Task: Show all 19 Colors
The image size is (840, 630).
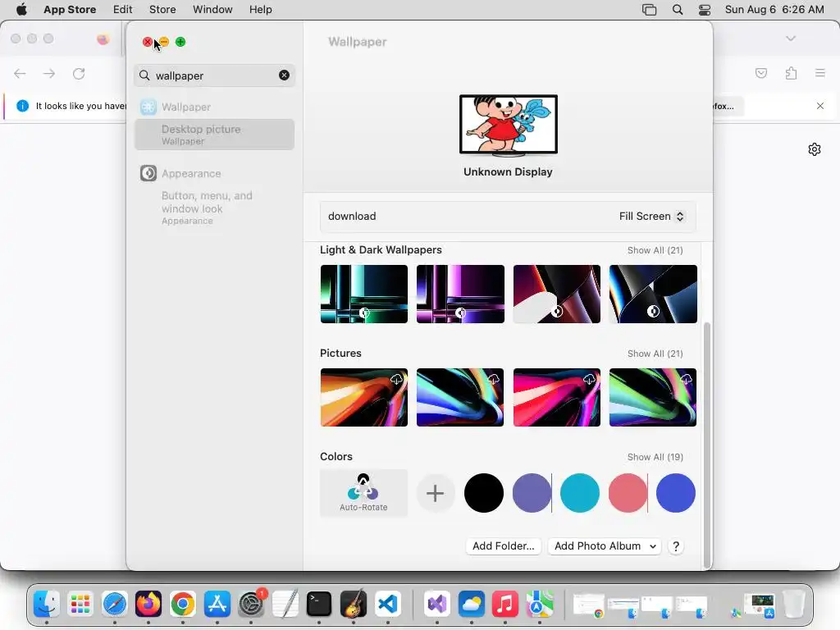Action: point(655,457)
